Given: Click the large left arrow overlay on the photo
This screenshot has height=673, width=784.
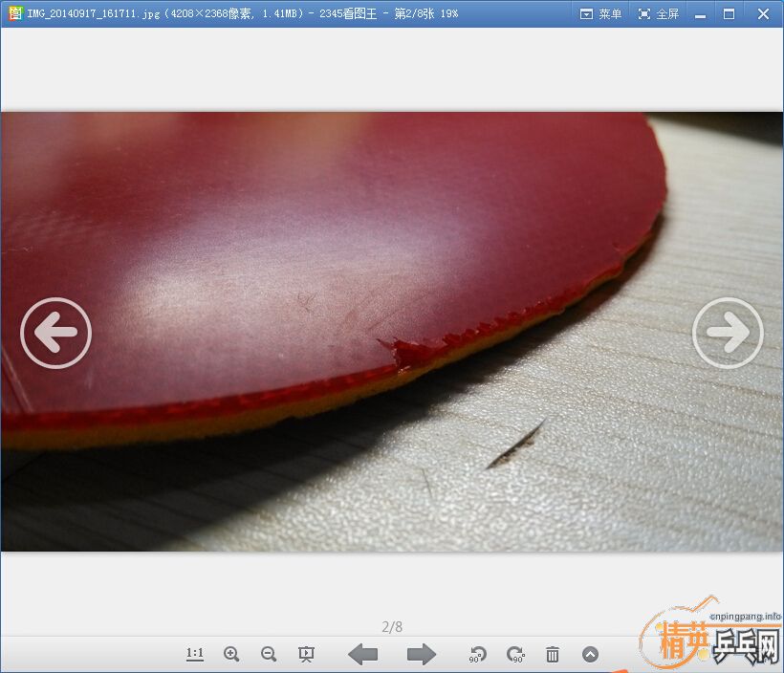Looking at the screenshot, I should click(55, 333).
